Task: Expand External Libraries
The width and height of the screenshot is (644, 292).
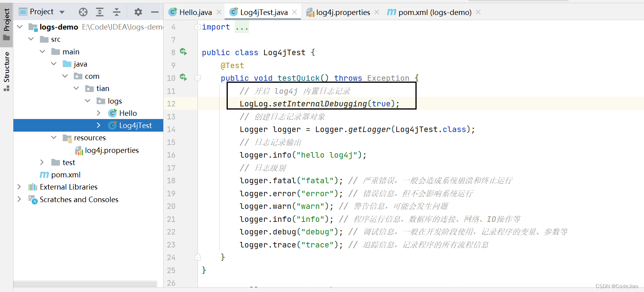Action: click(x=19, y=187)
